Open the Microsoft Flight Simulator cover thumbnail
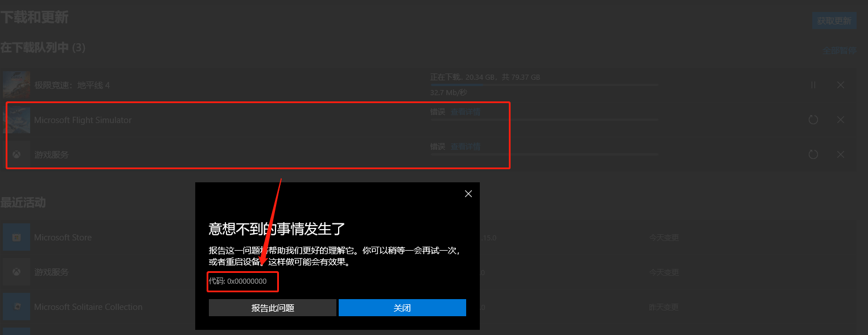The width and height of the screenshot is (868, 335). (x=17, y=120)
